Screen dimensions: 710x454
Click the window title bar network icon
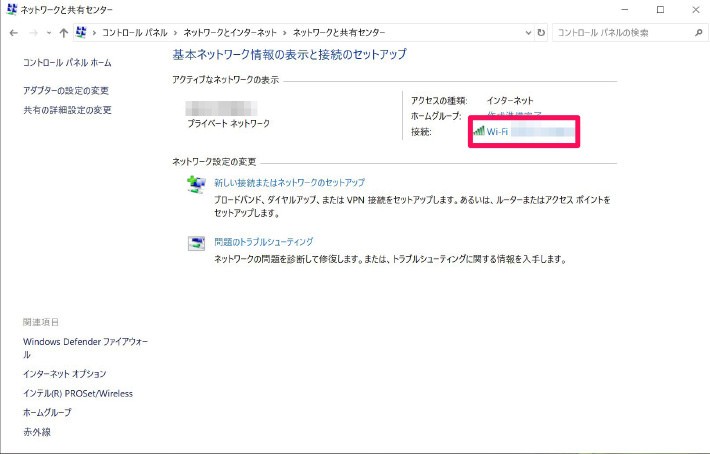click(x=12, y=9)
